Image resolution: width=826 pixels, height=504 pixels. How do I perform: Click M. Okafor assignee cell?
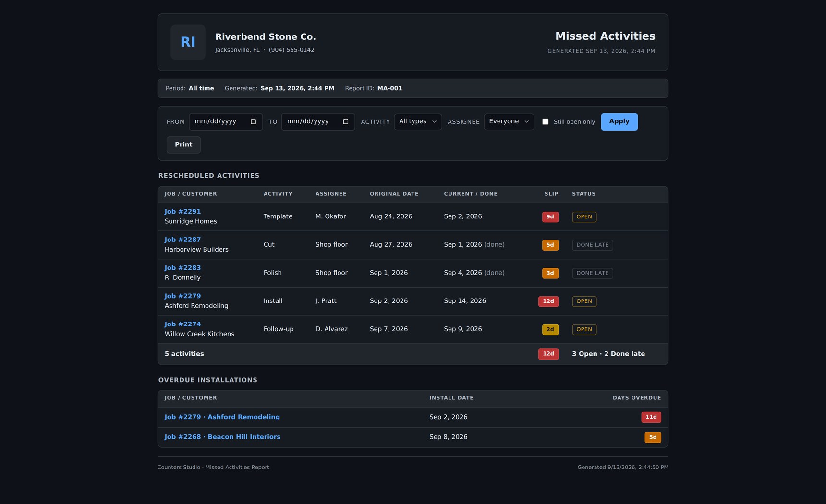point(330,216)
